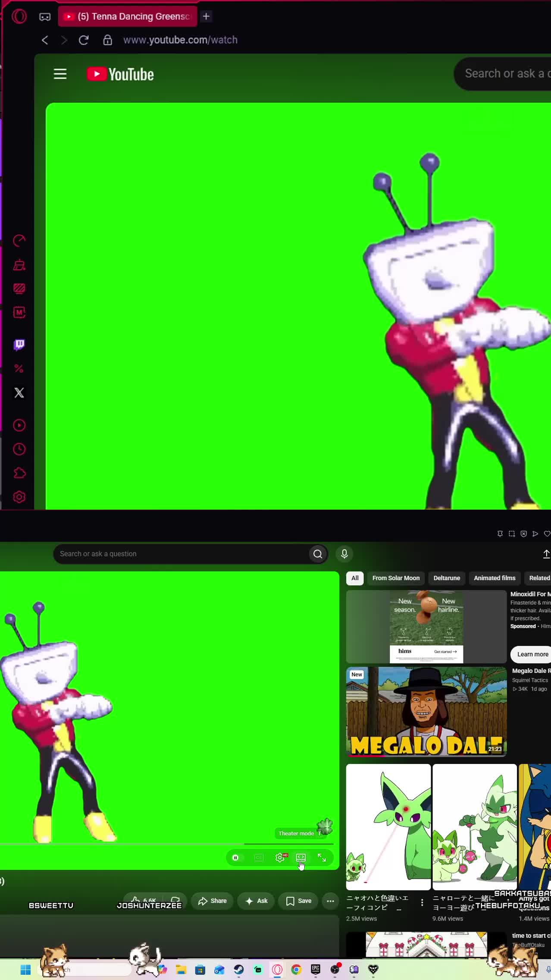Go forward to the next page
This screenshot has width=551, height=980.
[64, 40]
